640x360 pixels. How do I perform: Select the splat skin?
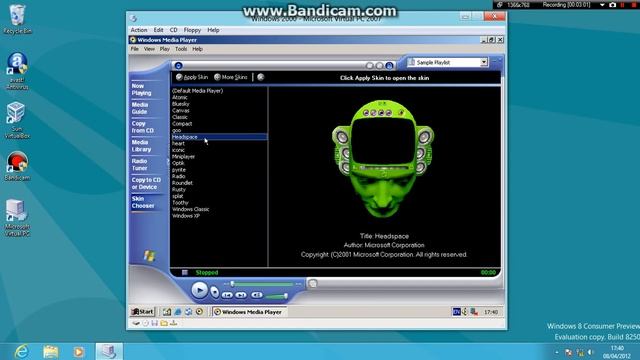tap(178, 196)
